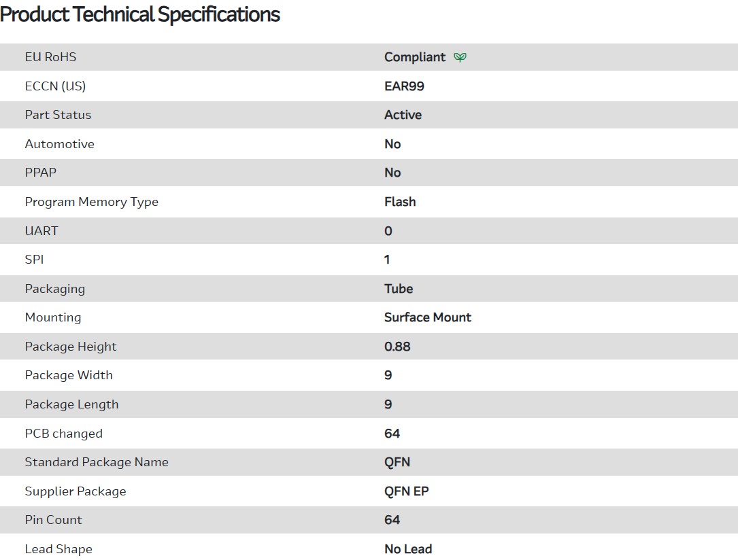Select the Tube packaging value

[x=399, y=289]
